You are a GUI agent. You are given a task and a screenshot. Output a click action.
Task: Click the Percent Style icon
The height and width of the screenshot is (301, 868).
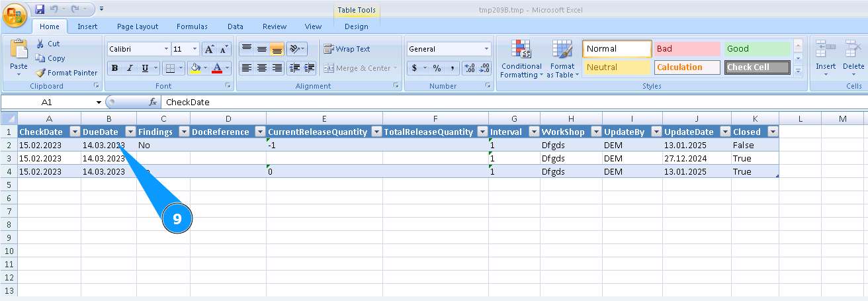(437, 68)
